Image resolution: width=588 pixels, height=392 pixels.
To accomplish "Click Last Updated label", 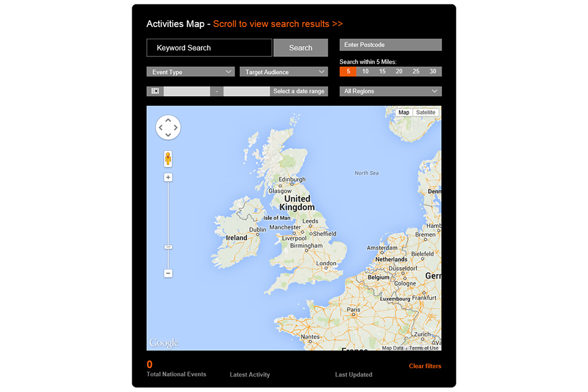I will 353,375.
